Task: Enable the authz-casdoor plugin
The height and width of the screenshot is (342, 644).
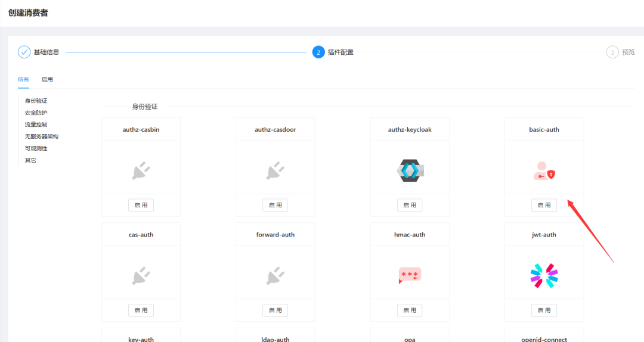Action: [x=275, y=205]
